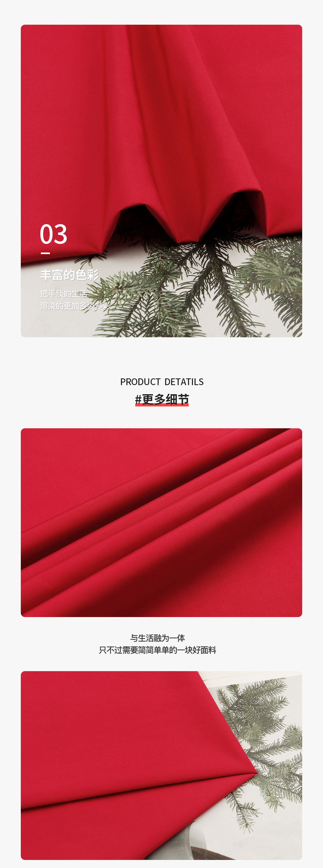Click the pine branches under draped fabric
Screen dimensions: 323x868
pyautogui.click(x=202, y=286)
